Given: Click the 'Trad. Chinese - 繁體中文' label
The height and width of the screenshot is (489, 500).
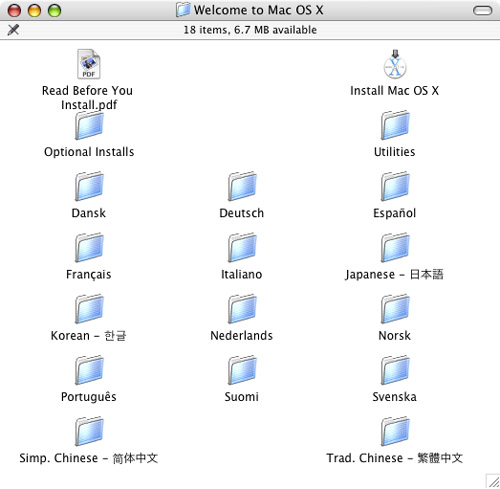Looking at the screenshot, I should 394,458.
